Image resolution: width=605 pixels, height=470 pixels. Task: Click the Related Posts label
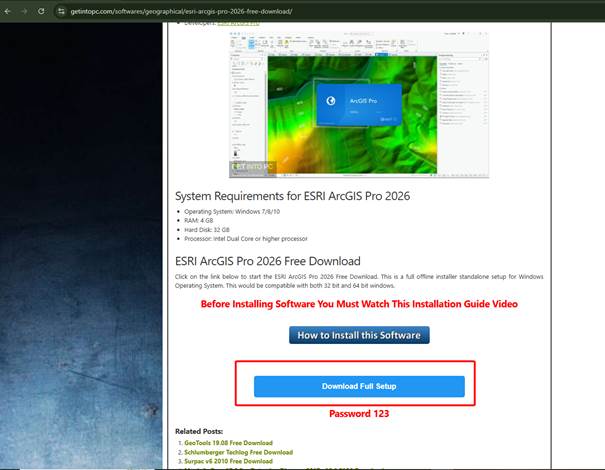[199, 431]
